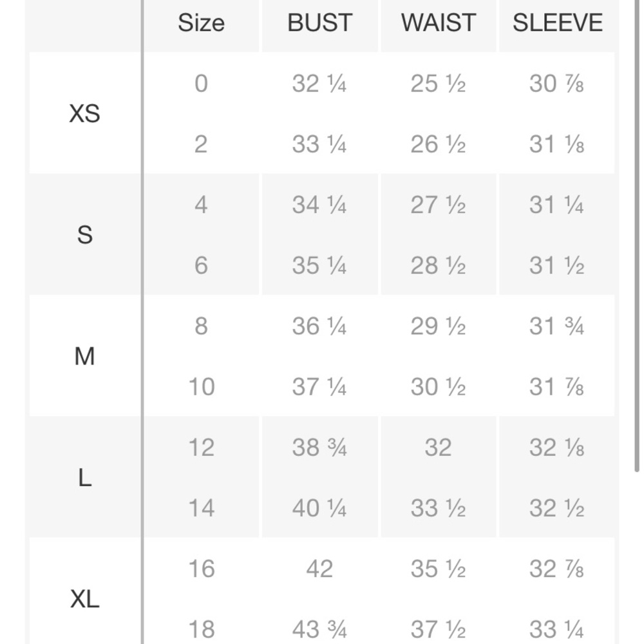
Task: Select the XS size group label
Action: pyautogui.click(x=84, y=114)
